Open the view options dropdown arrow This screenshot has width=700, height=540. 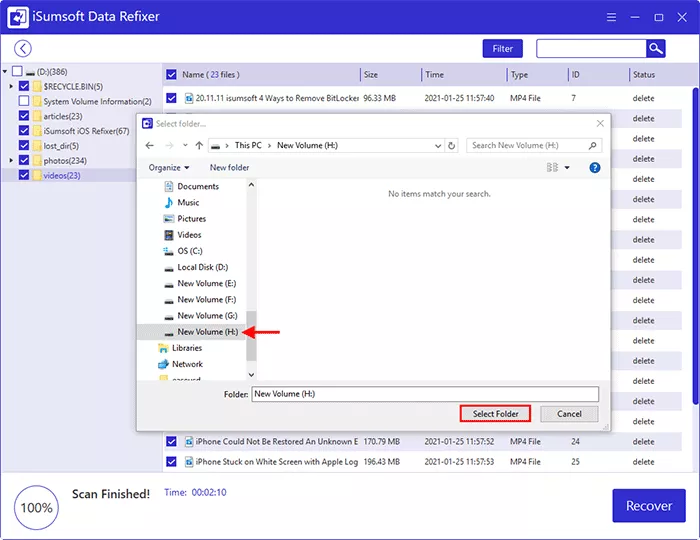point(567,168)
